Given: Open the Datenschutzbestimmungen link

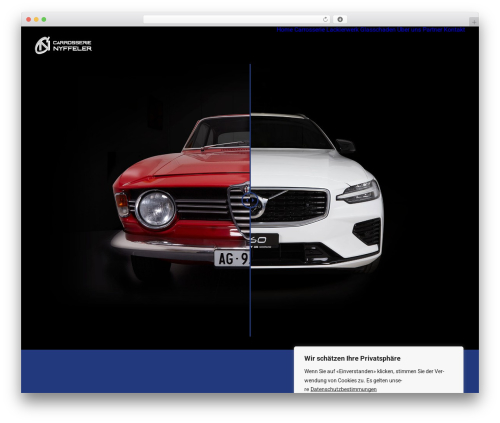Looking at the screenshot, I should coord(343,389).
